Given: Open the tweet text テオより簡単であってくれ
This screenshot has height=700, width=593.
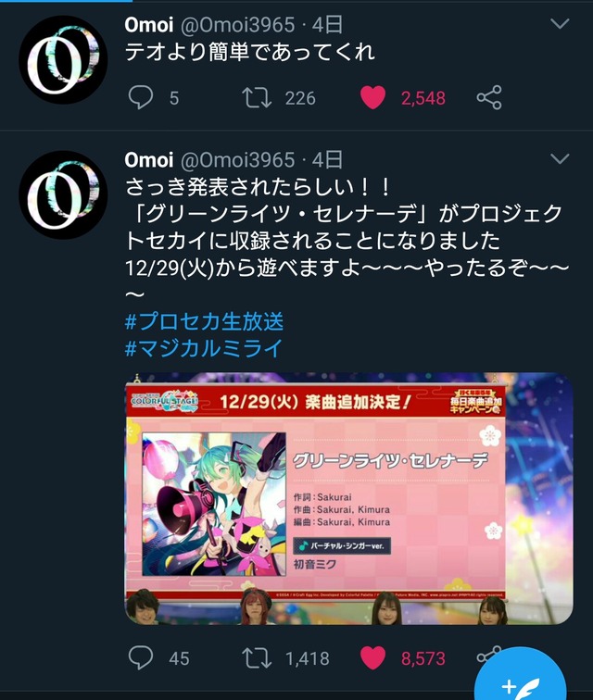Looking at the screenshot, I should tap(249, 52).
